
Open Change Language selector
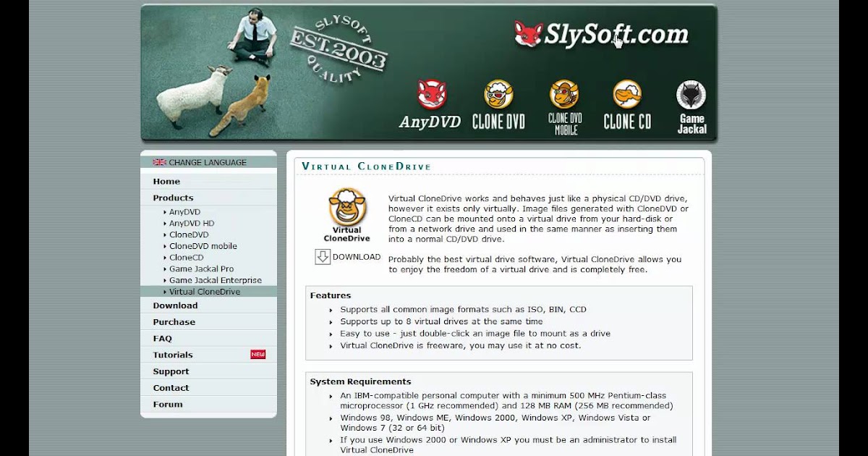208,162
